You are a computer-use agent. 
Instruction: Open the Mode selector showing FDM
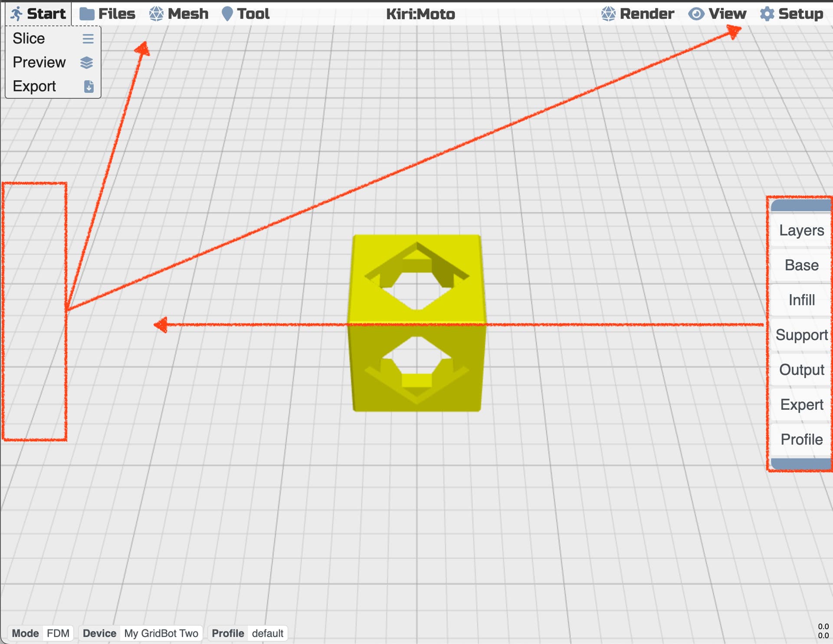point(59,633)
